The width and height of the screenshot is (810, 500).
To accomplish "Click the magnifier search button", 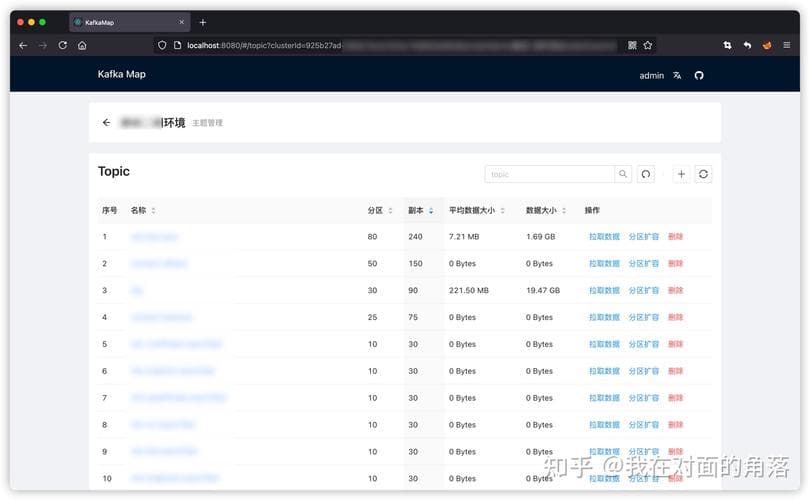I will (623, 174).
